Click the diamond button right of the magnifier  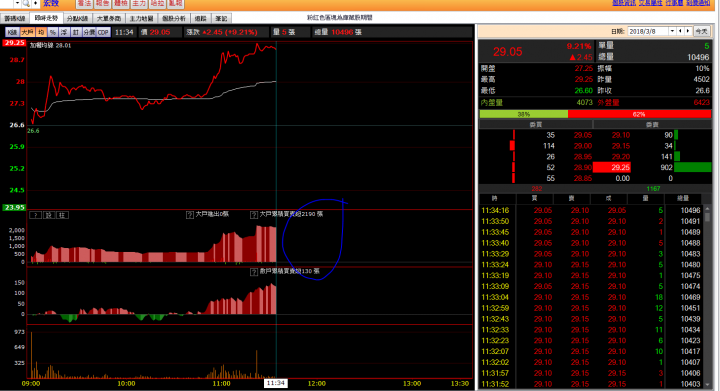35,3
